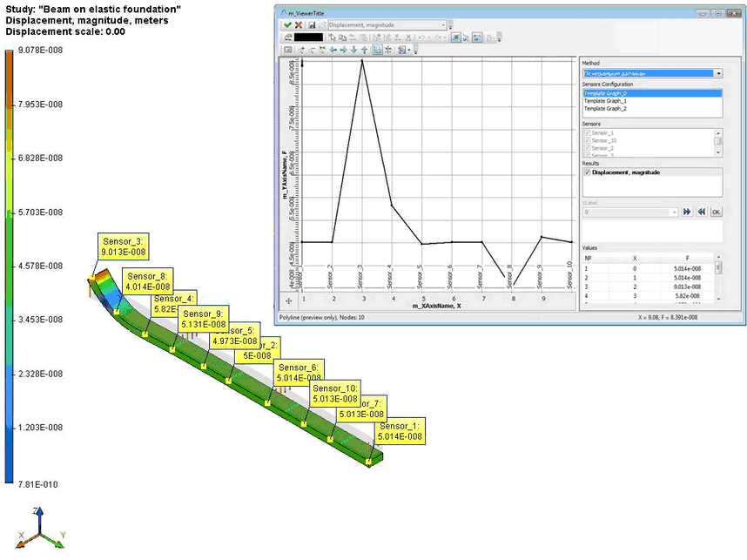The image size is (747, 560).
Task: Click the green checkmark confirm icon
Action: pos(287,25)
